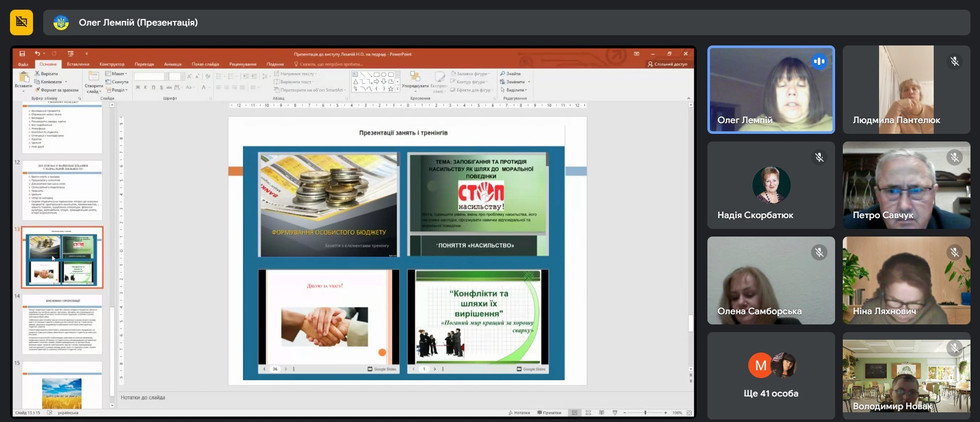
Task: Open the Копіювати dropdown arrow
Action: [x=64, y=81]
